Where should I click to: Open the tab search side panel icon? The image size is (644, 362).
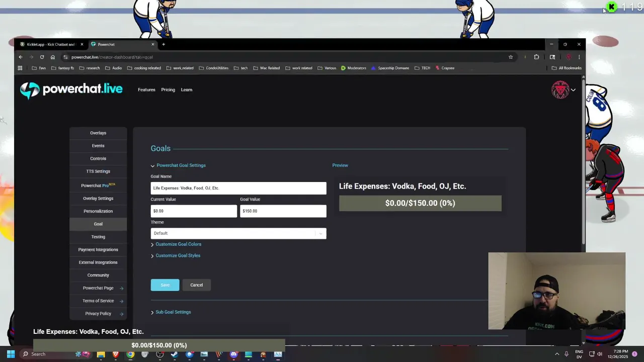point(552,57)
